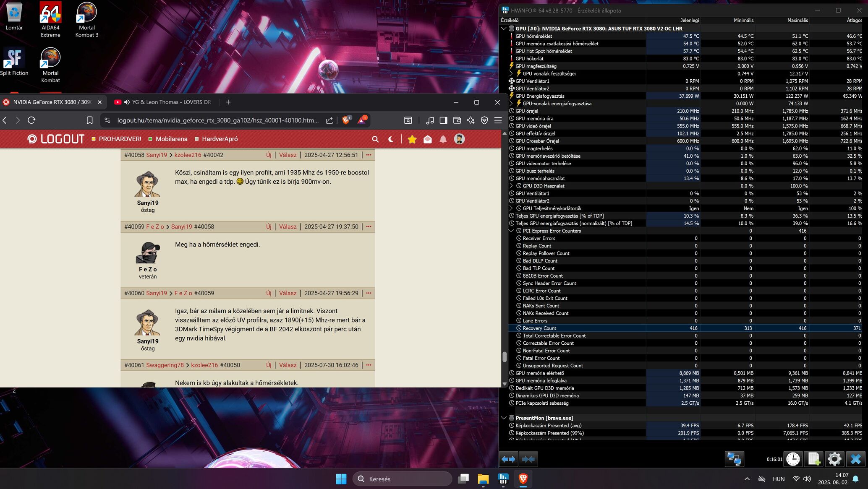
Task: Bookmark this page in the browser toolbar
Action: tap(89, 120)
